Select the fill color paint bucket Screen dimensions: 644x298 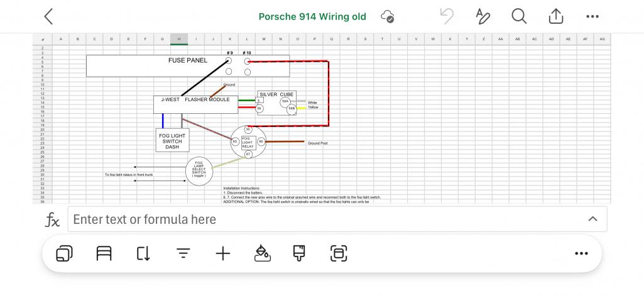click(263, 253)
